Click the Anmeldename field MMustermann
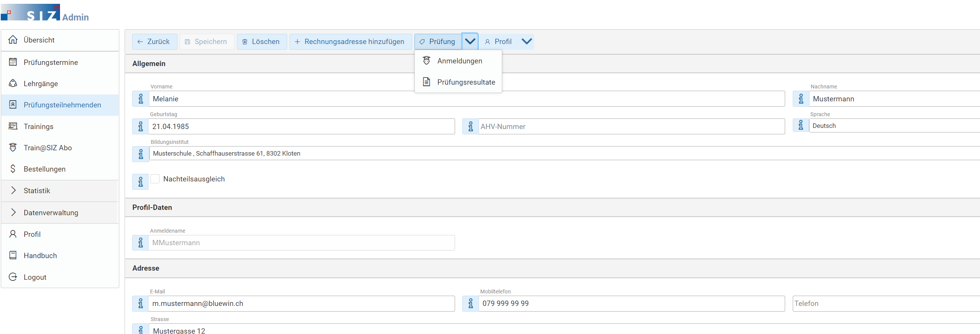The image size is (980, 334). coord(302,243)
